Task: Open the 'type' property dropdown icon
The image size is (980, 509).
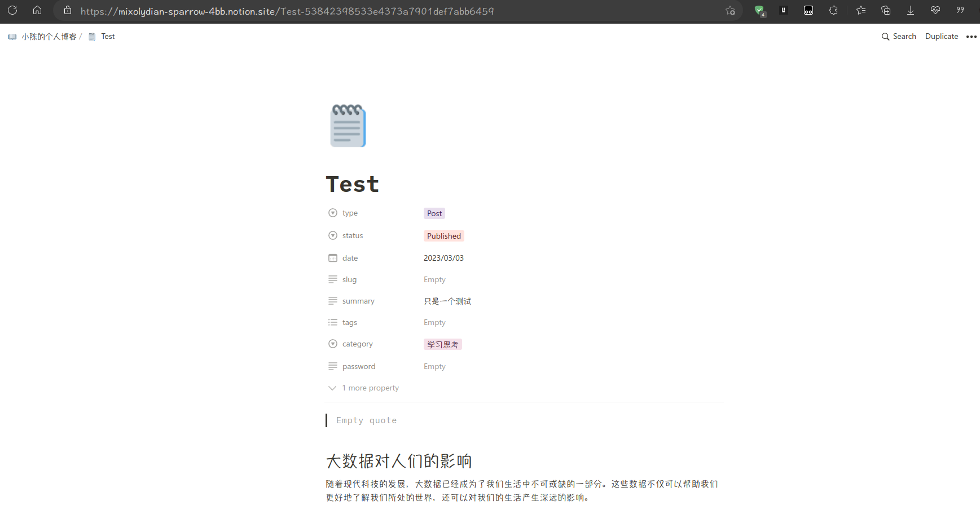Action: (x=333, y=213)
